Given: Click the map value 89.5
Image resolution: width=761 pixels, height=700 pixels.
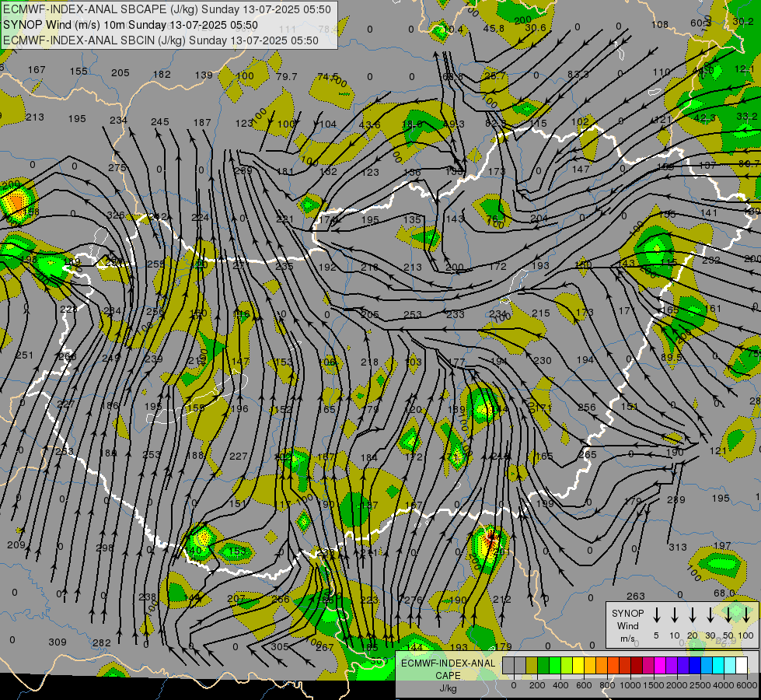Looking at the screenshot, I should click(x=671, y=357).
